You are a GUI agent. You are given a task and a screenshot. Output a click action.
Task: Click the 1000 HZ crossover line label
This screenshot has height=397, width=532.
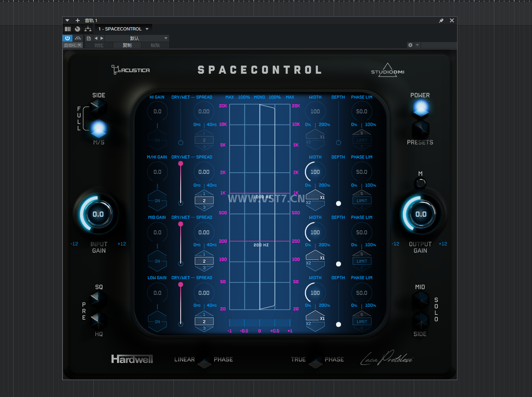point(262,197)
